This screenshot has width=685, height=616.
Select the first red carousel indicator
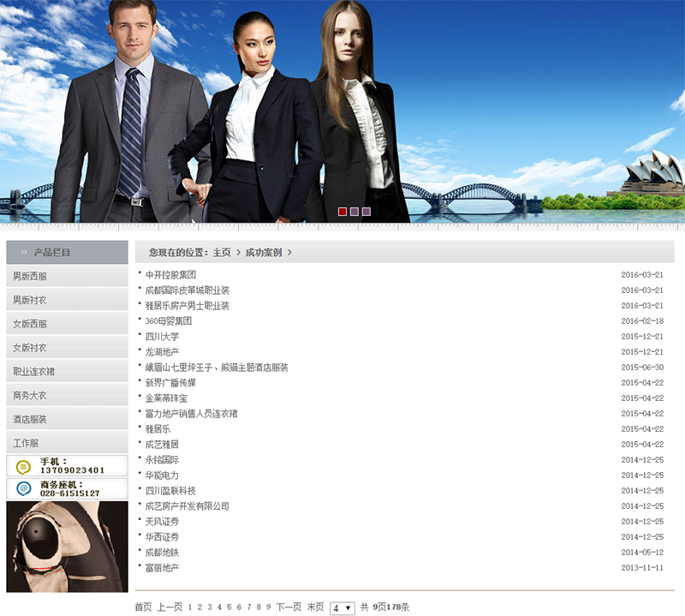342,212
